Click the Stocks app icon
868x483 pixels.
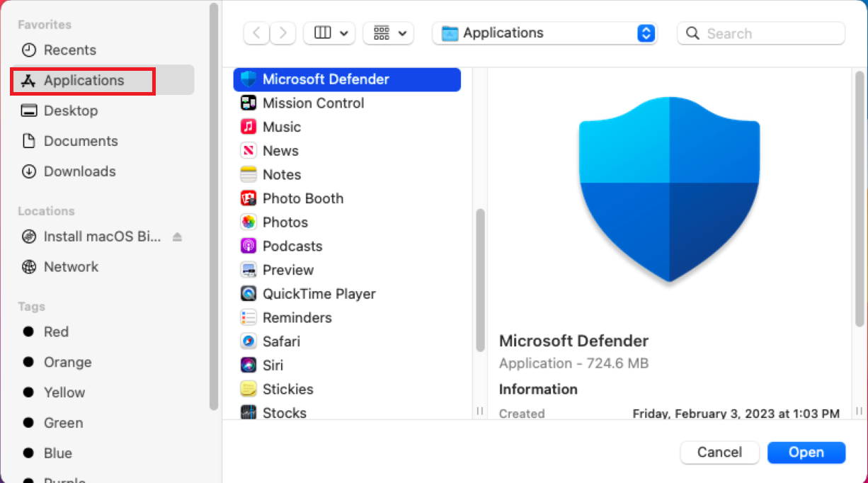(x=248, y=412)
